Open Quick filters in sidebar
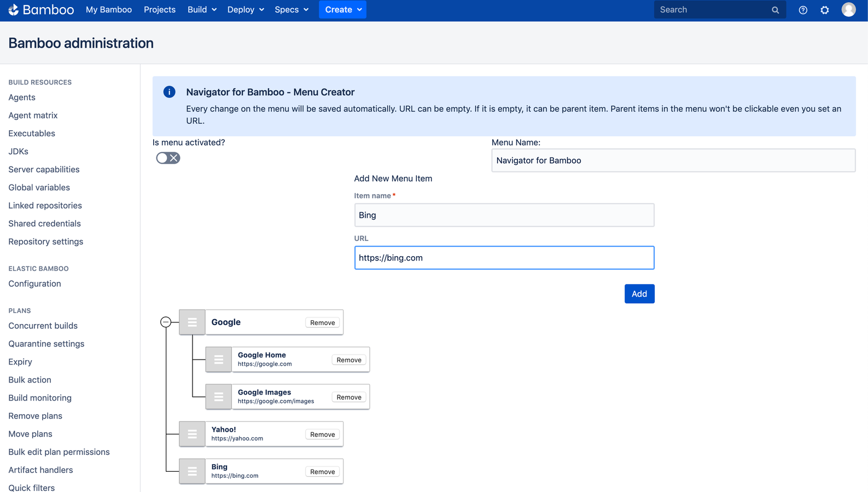The image size is (868, 492). click(x=31, y=488)
